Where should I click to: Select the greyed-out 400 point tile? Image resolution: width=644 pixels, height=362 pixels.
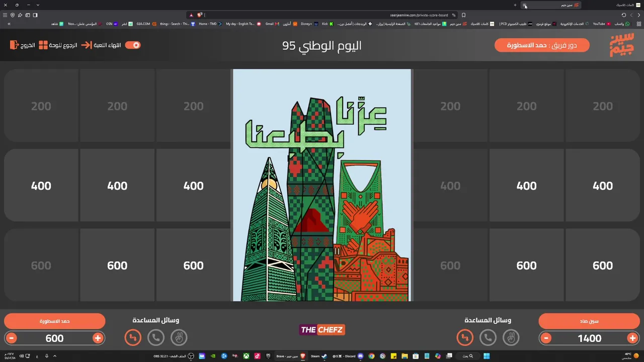pos(450,186)
